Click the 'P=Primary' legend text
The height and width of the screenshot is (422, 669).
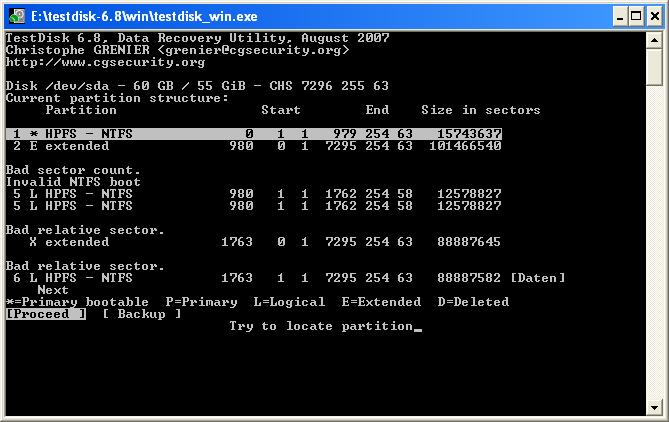point(201,302)
